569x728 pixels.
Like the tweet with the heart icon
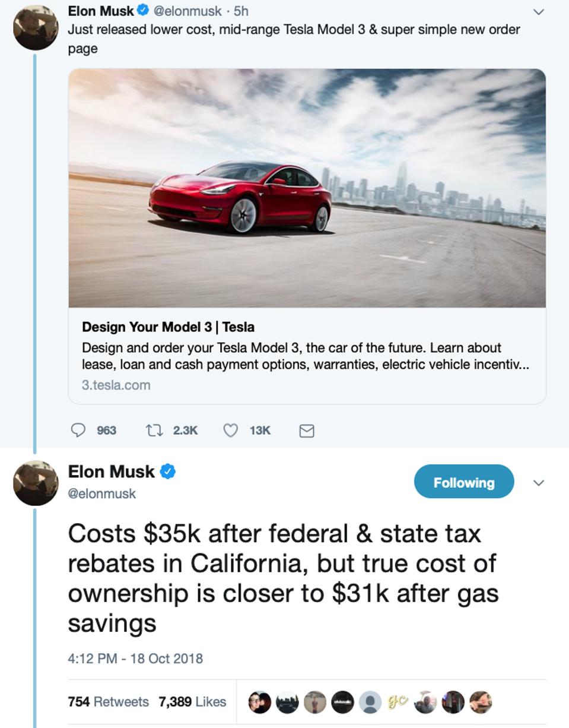(230, 430)
